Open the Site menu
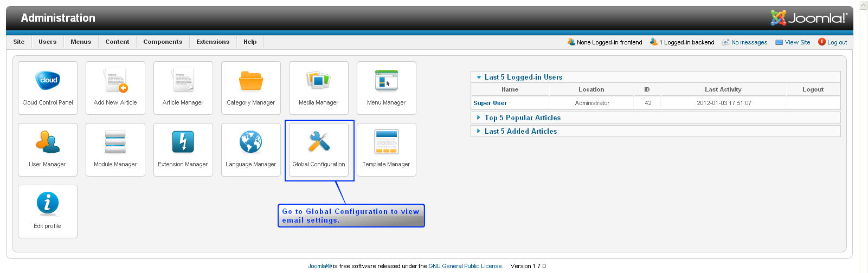The height and width of the screenshot is (273, 868). 19,42
